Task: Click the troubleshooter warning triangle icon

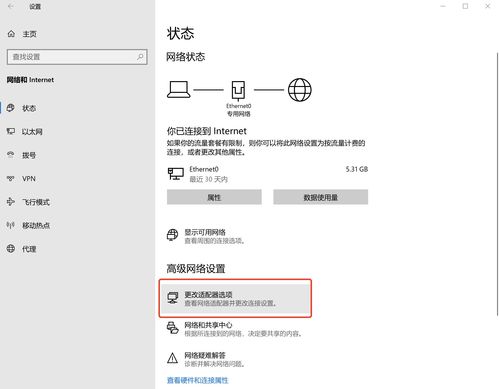Action: [x=172, y=358]
